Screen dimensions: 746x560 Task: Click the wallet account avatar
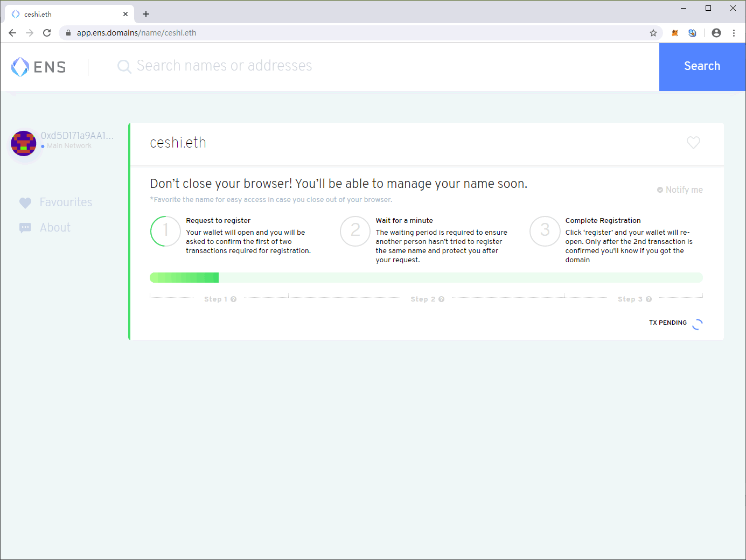[24, 143]
